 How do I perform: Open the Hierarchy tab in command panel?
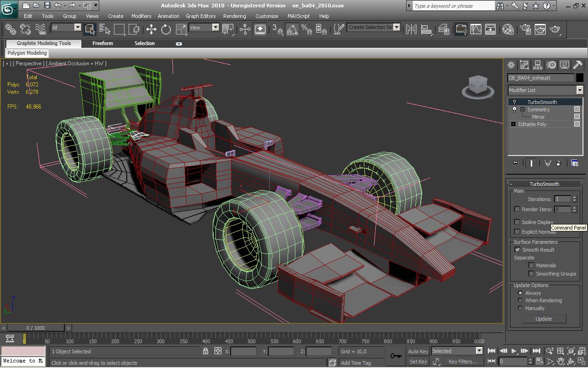[x=537, y=65]
